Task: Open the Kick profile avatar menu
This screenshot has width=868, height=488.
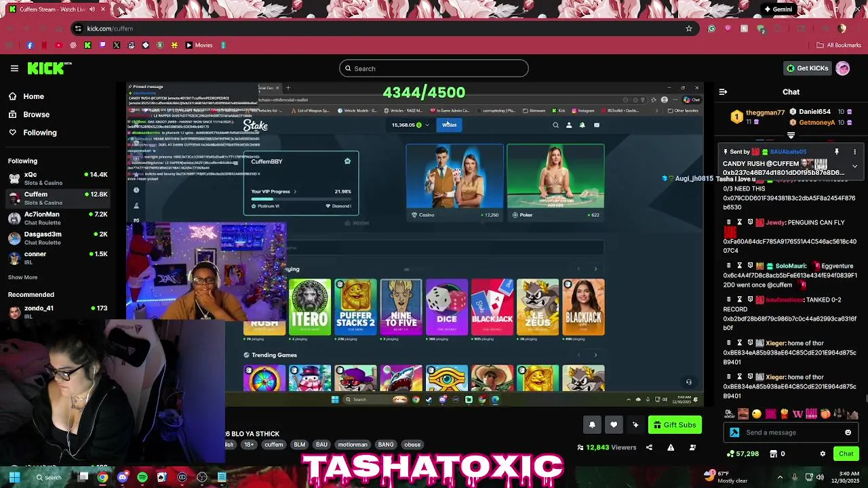Action: 843,68
